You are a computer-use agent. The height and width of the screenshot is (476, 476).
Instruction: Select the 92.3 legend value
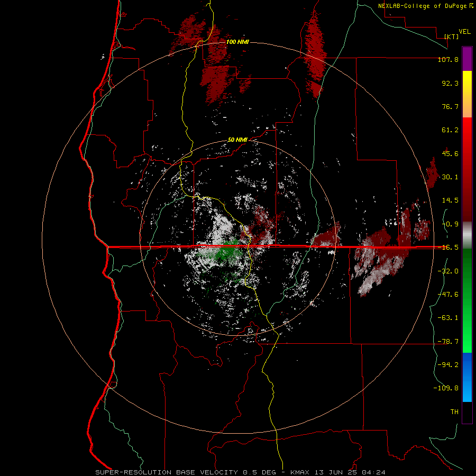[x=450, y=83]
